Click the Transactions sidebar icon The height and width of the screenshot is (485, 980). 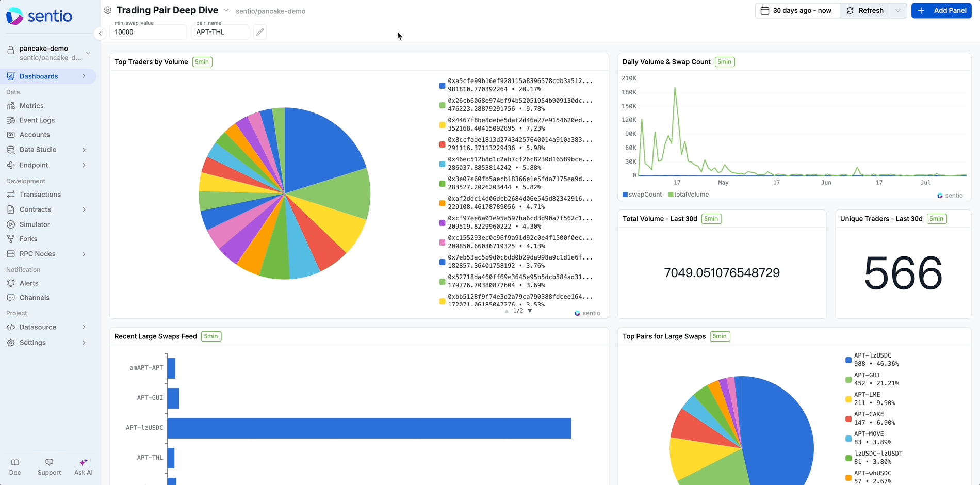(10, 195)
